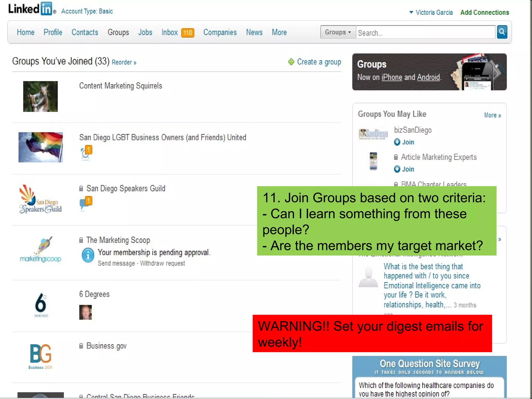Open Content Marketing Squirrels group title
532x399 pixels.
click(121, 86)
